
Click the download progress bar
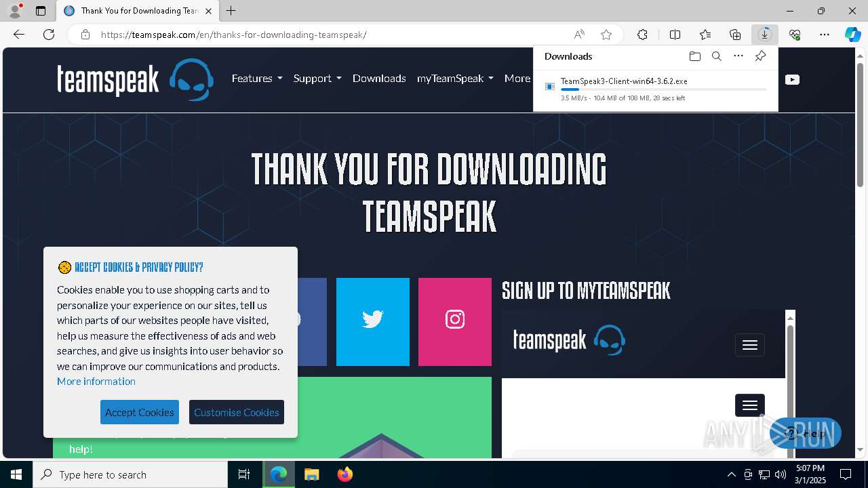(663, 89)
